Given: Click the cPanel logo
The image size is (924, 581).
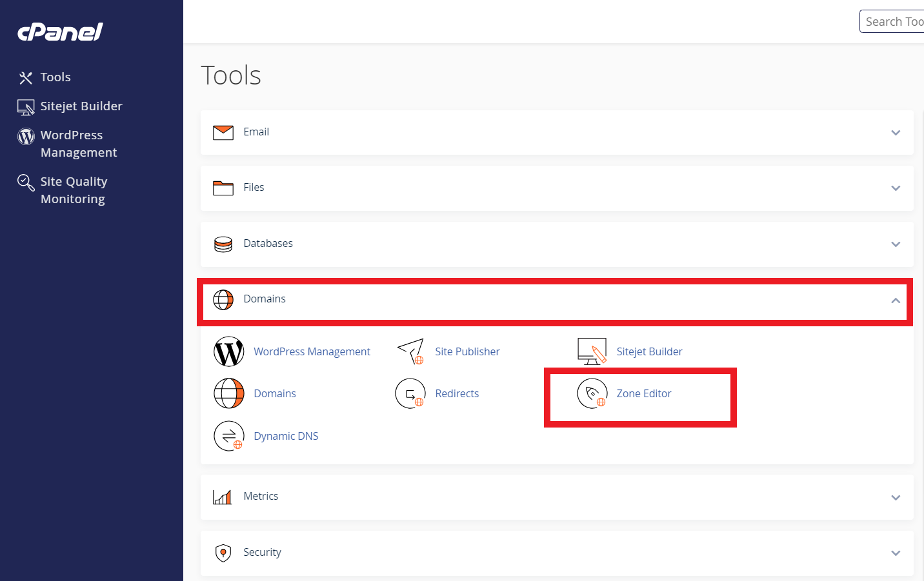Looking at the screenshot, I should tap(60, 32).
